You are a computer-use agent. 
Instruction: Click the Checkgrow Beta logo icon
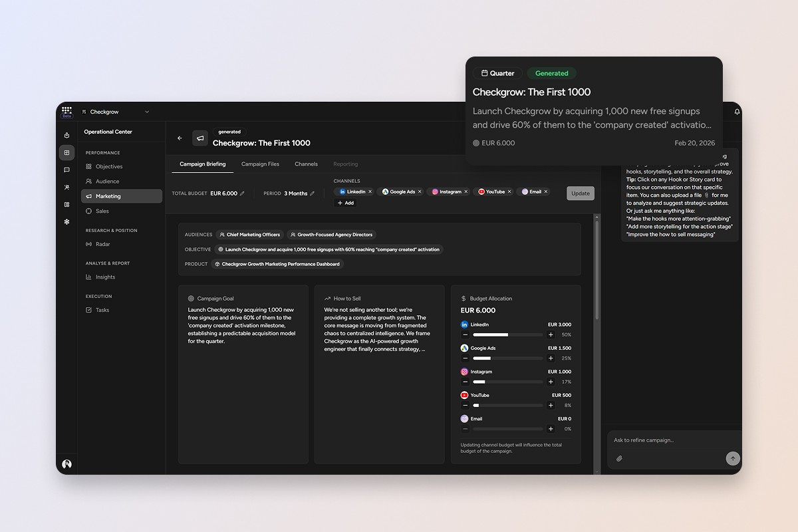[66, 112]
